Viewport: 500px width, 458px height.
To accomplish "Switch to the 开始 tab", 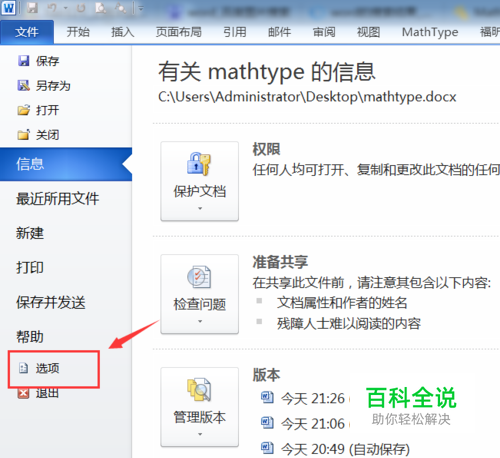I will (x=78, y=32).
